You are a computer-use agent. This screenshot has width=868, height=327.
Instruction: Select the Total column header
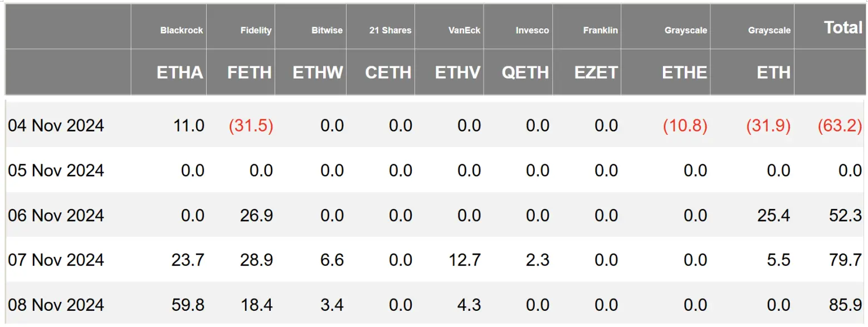tap(843, 27)
